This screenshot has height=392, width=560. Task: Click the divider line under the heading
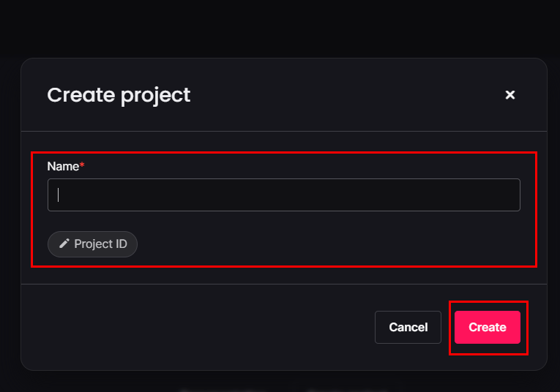pos(284,132)
